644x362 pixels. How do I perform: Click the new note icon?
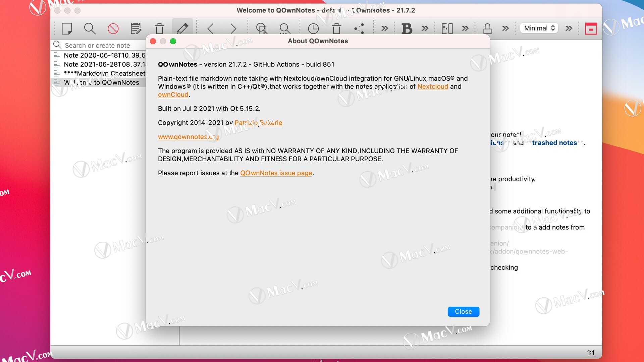[x=67, y=28]
